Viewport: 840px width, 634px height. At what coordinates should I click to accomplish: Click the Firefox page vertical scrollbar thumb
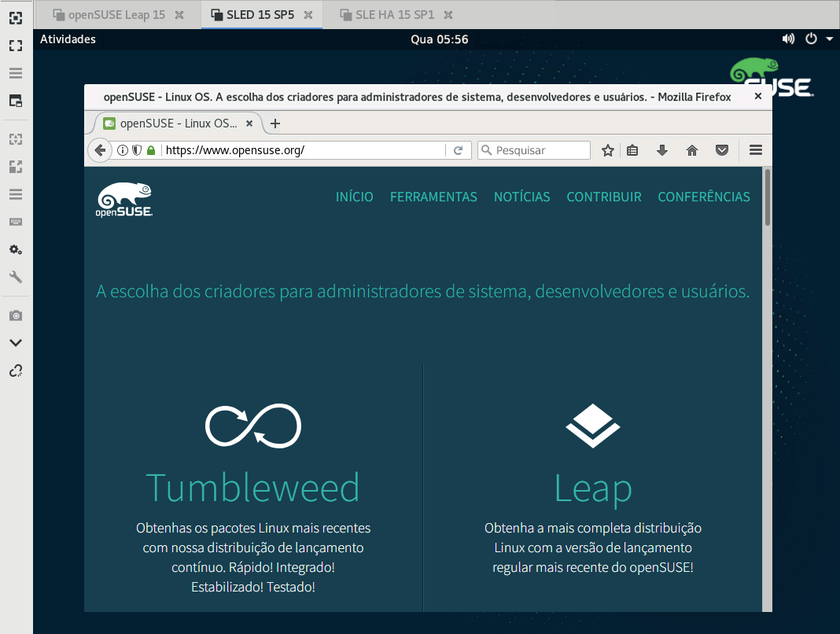pyautogui.click(x=768, y=197)
